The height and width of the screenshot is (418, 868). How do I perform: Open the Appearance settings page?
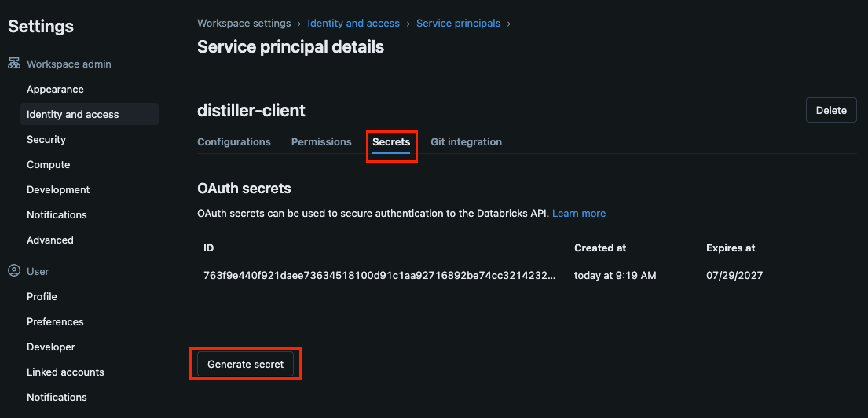[55, 90]
